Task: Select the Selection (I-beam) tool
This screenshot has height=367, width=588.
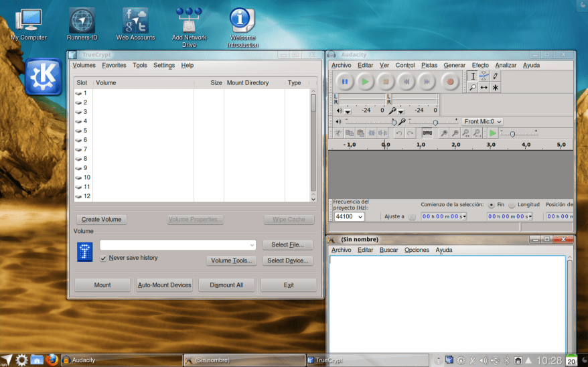Action: (x=473, y=76)
